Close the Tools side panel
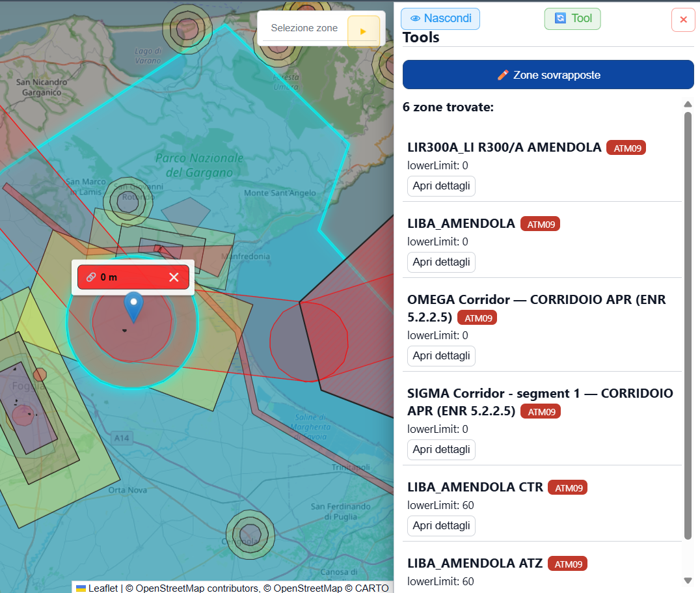Viewport: 700px width, 593px height. tap(683, 20)
